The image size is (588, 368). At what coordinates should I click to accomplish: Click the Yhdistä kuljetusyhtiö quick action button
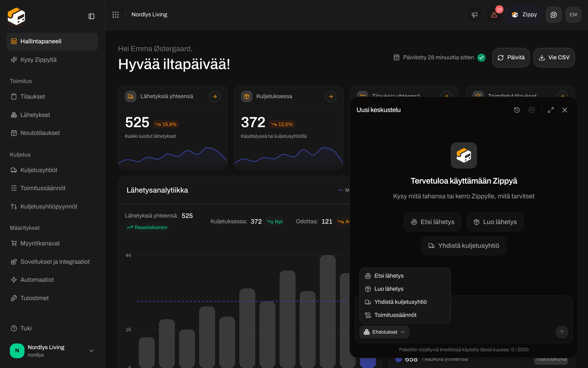point(464,246)
